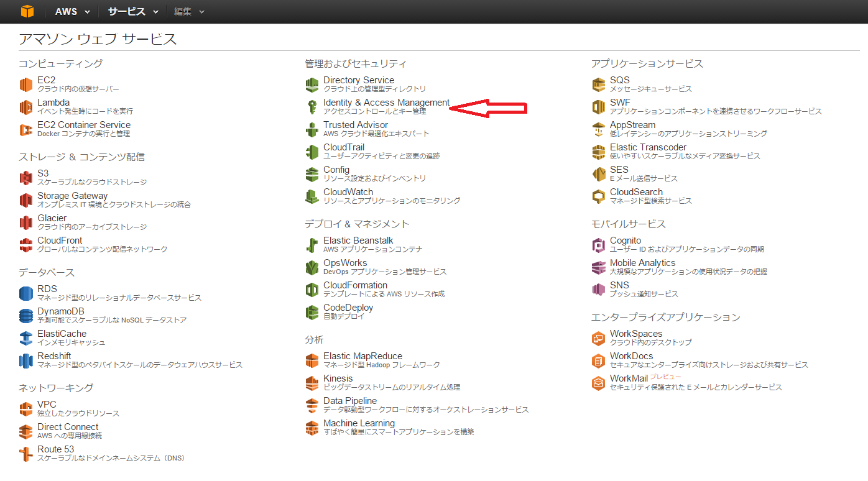This screenshot has height=481, width=868.
Task: Open the CloudFormation icon
Action: pos(312,290)
